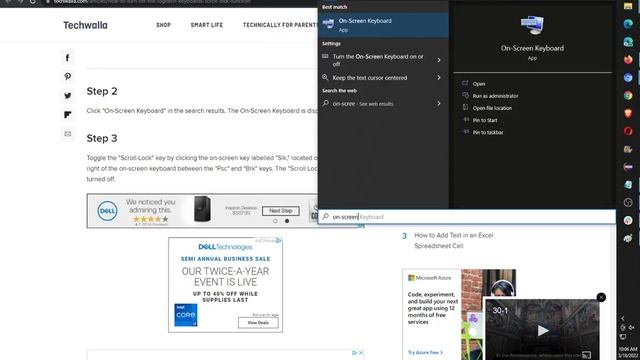The width and height of the screenshot is (640, 360).
Task: Open TECHNICALLY FOR PARENTS navigation item
Action: click(x=280, y=25)
